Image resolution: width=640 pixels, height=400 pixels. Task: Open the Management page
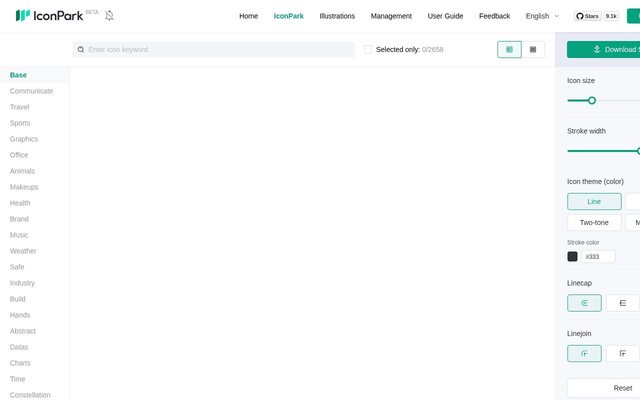pos(391,16)
